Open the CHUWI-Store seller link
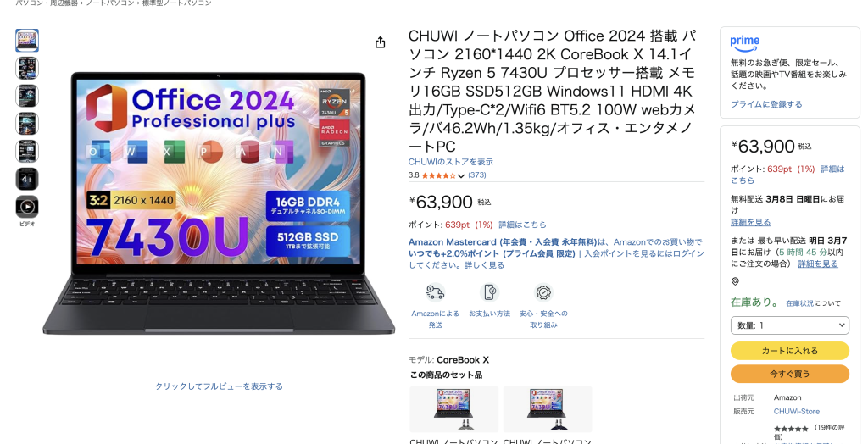 point(797,411)
